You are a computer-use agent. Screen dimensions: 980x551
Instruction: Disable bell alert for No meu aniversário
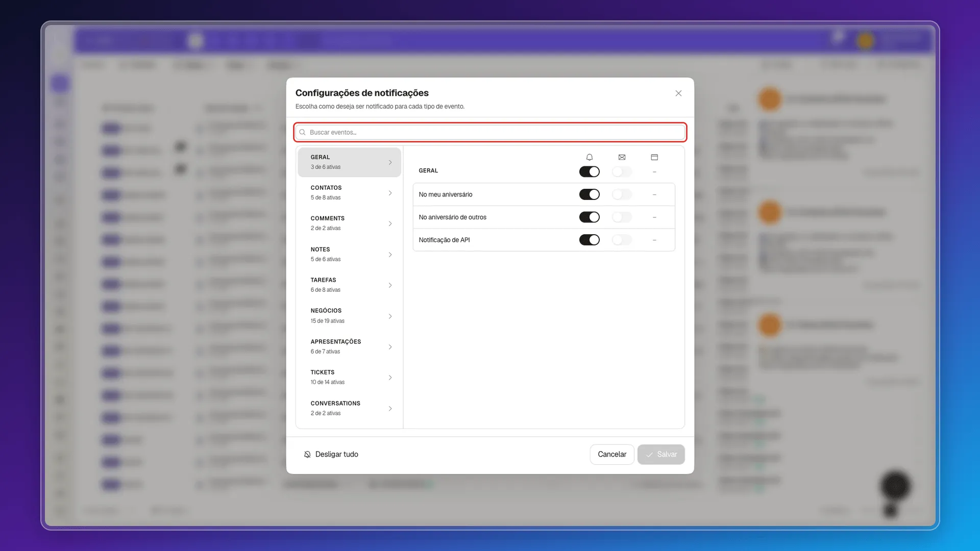pos(589,194)
